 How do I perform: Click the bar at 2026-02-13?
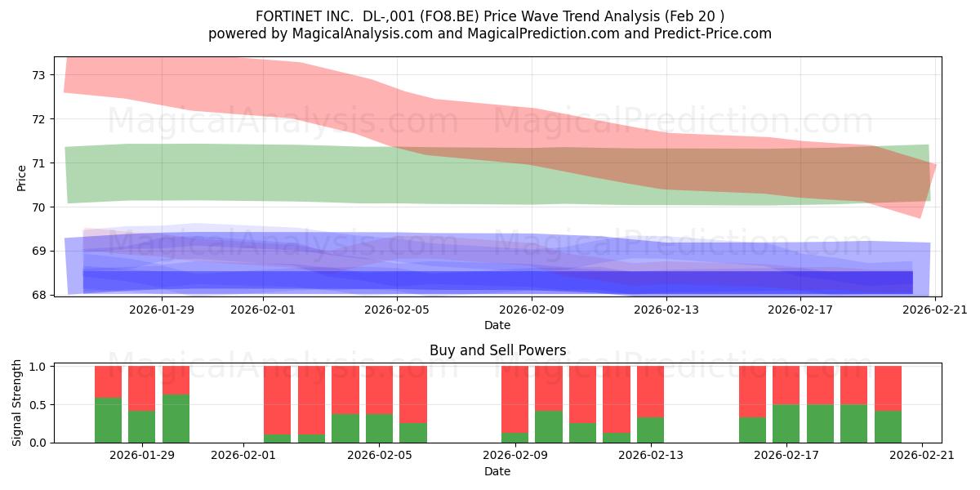650,404
